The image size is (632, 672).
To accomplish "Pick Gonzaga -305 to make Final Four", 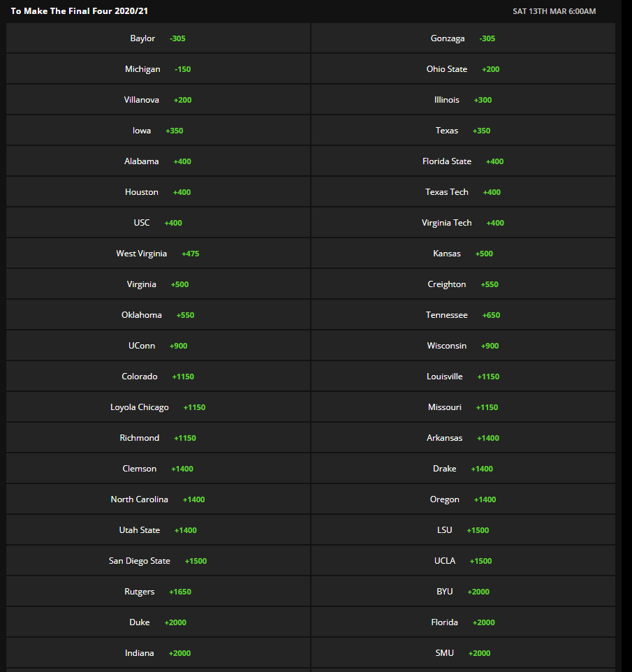I will click(x=462, y=38).
